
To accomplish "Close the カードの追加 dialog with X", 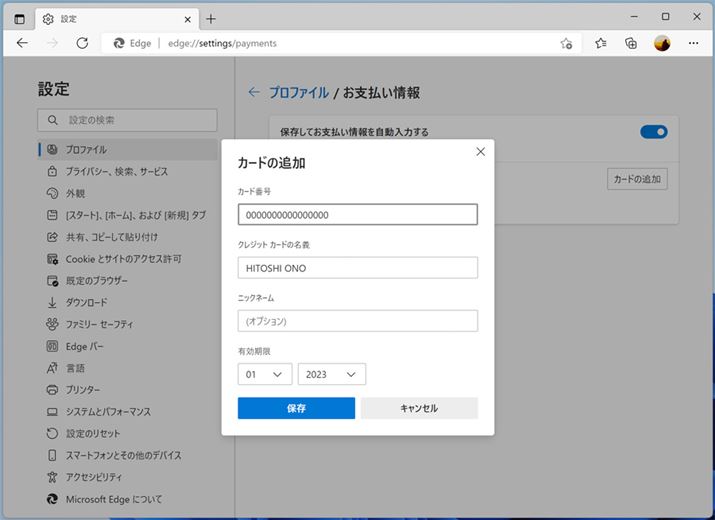I will (480, 152).
